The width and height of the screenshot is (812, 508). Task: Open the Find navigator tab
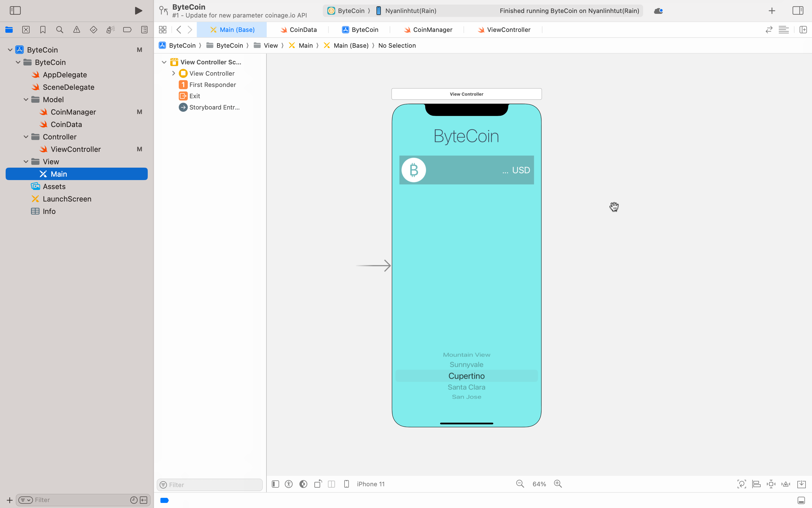click(x=60, y=30)
